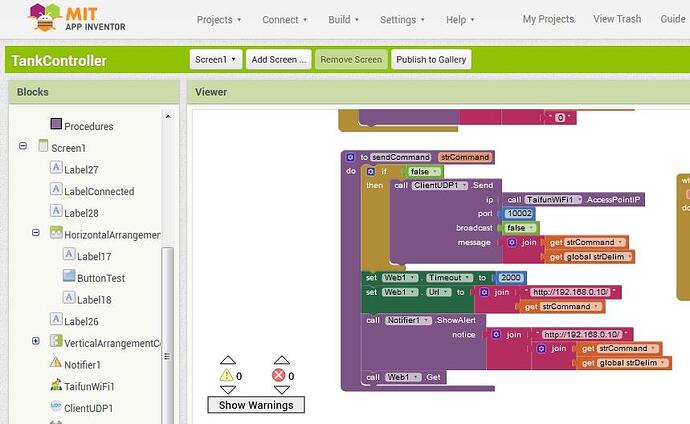The image size is (690, 424).
Task: Click the Screen1 component icon
Action: pyautogui.click(x=43, y=146)
